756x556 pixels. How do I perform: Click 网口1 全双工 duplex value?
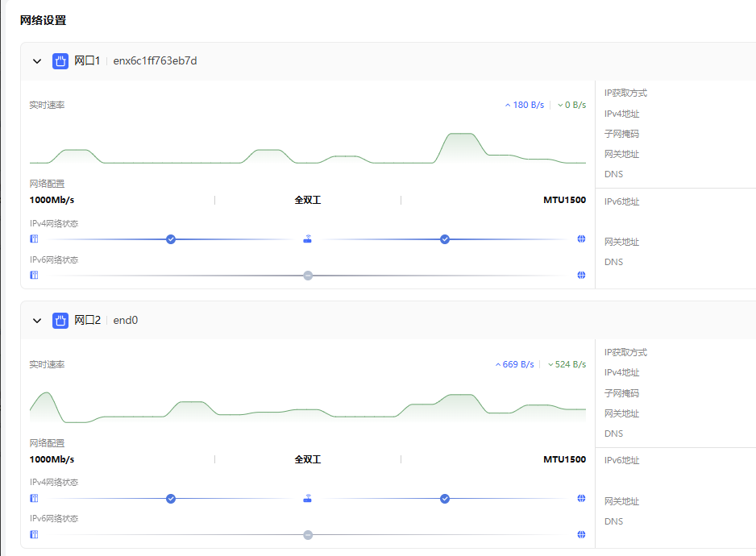coord(308,200)
